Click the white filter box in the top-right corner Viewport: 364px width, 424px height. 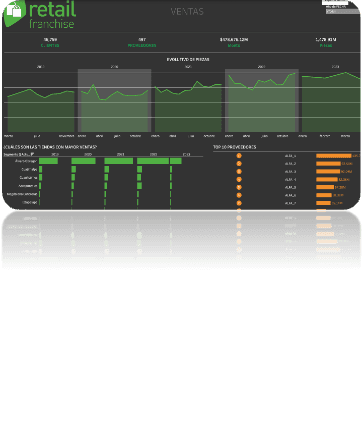point(335,2)
